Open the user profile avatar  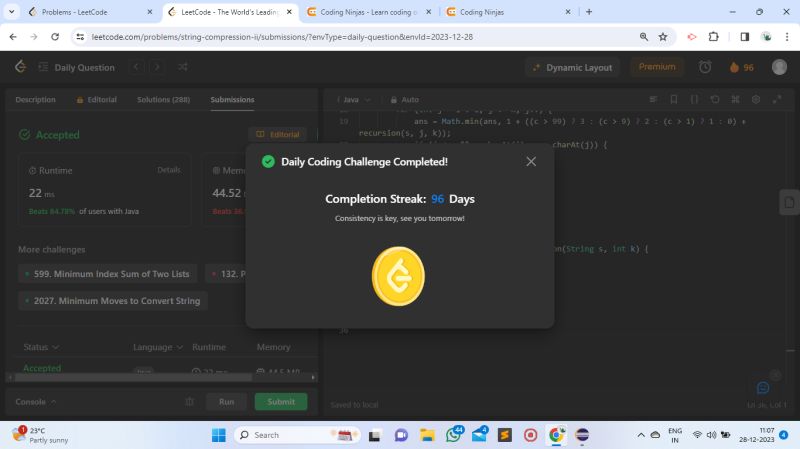pyautogui.click(x=779, y=67)
